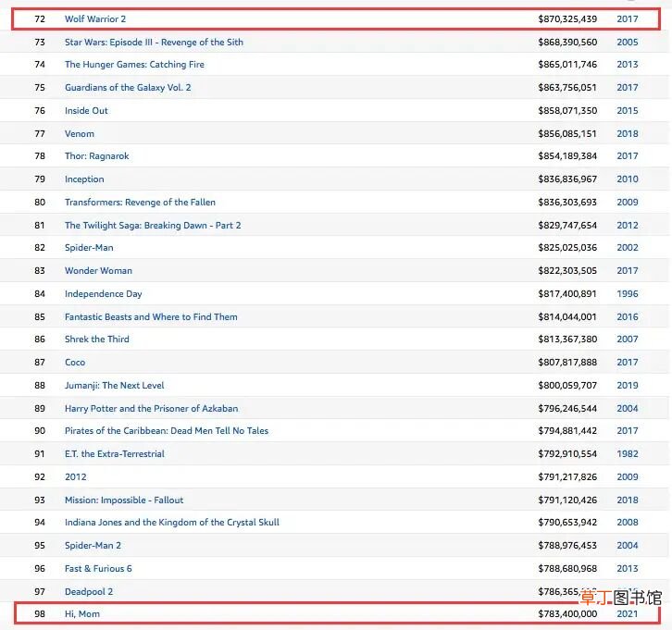672x630 pixels.
Task: Select the gross $792,910,554
Action: point(567,454)
